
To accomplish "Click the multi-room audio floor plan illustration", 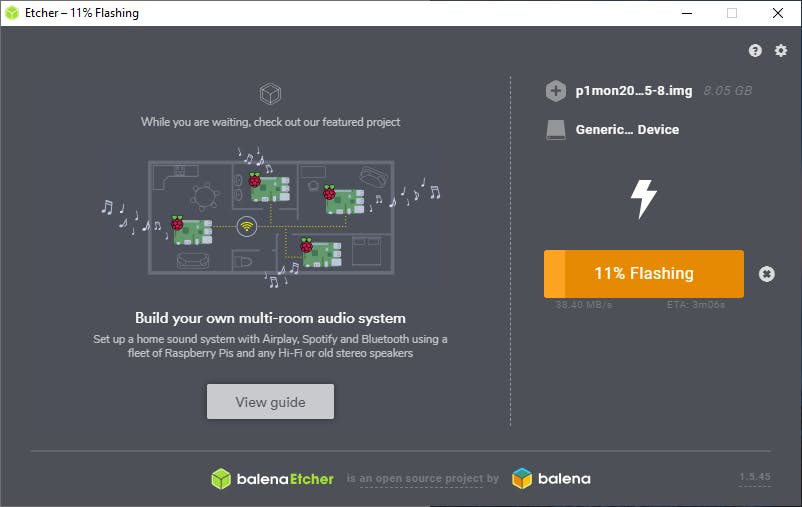I will click(271, 217).
